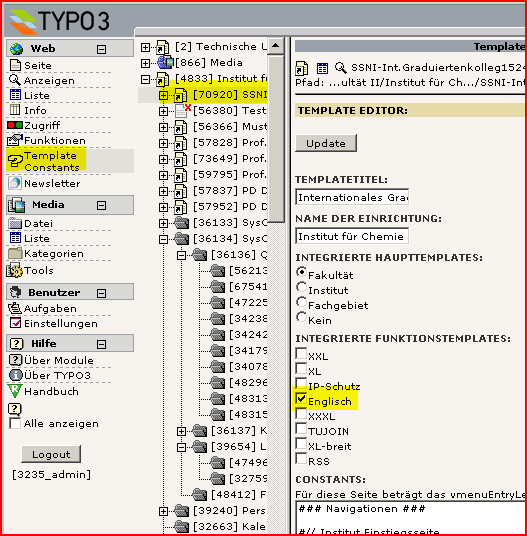Viewport: 527px width, 536px height.
Task: Select the Institut radio button
Action: 301,287
